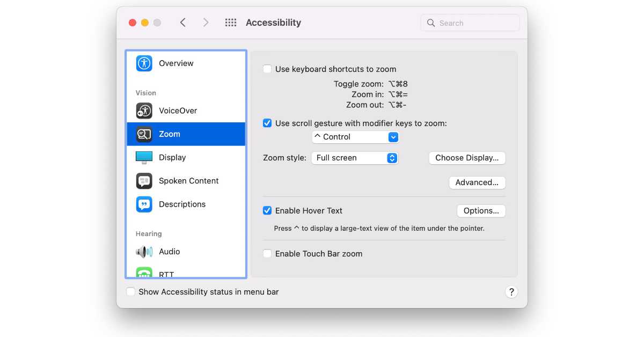The width and height of the screenshot is (644, 337).
Task: Click the hover text hint description
Action: [x=379, y=229]
